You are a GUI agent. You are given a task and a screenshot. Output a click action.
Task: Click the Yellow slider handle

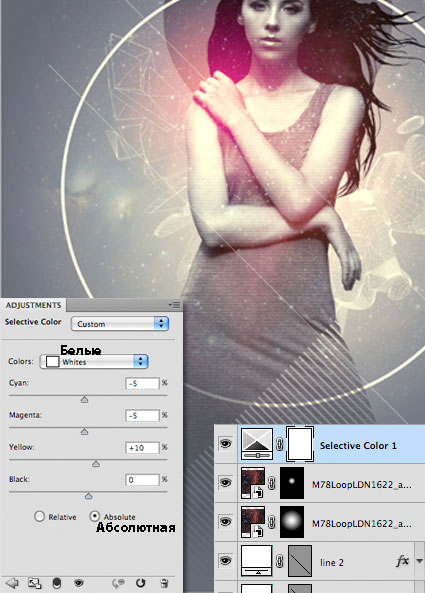point(96,464)
